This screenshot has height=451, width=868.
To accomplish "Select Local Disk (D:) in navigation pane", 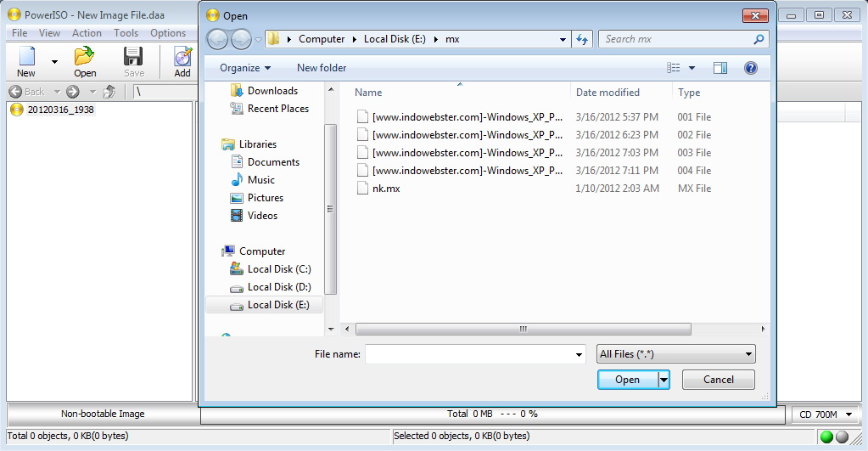I will point(271,287).
